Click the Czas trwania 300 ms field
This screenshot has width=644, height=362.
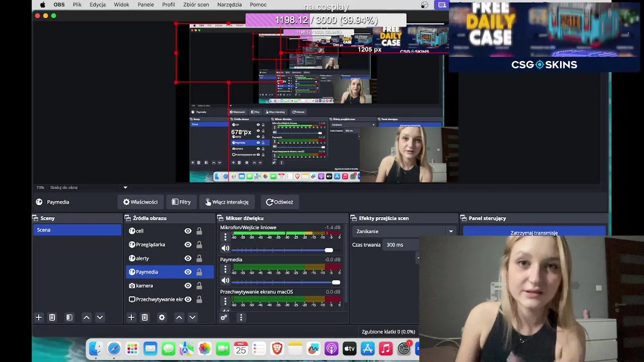click(401, 245)
